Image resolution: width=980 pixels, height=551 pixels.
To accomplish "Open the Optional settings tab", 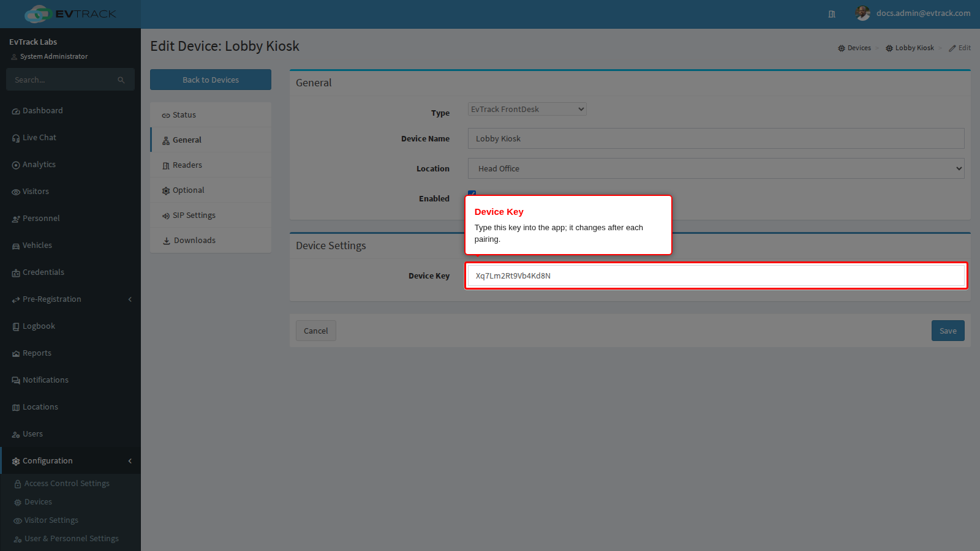I will point(211,190).
